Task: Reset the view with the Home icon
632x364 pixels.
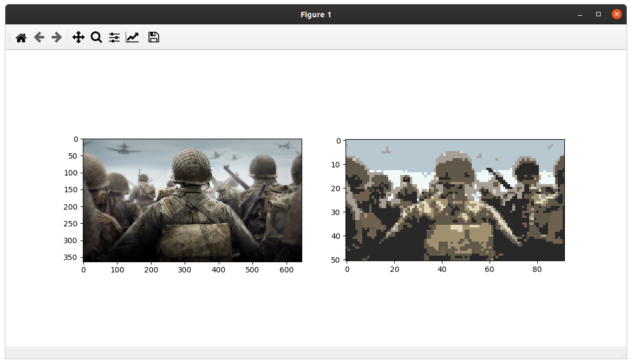Action: (21, 37)
